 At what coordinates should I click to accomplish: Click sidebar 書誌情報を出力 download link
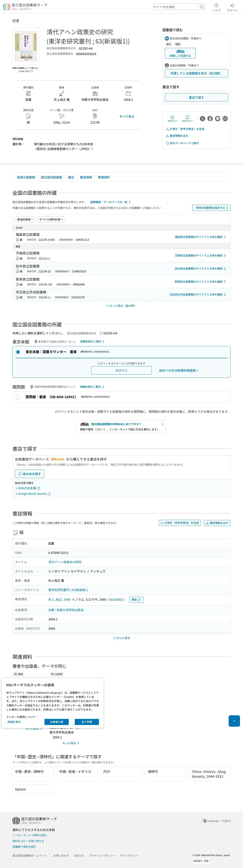coord(177,136)
